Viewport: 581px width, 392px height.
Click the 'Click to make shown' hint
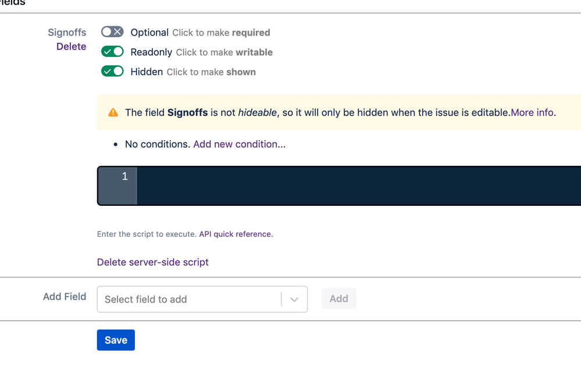click(211, 72)
